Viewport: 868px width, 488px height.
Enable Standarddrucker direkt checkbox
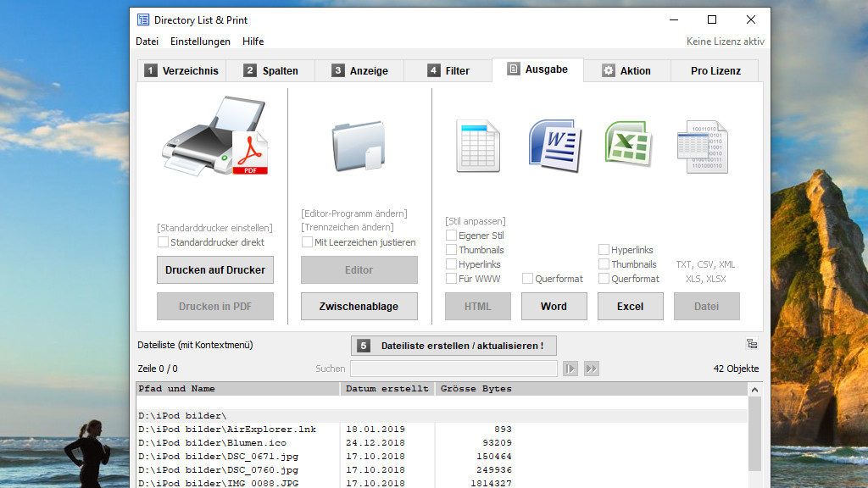coord(163,242)
